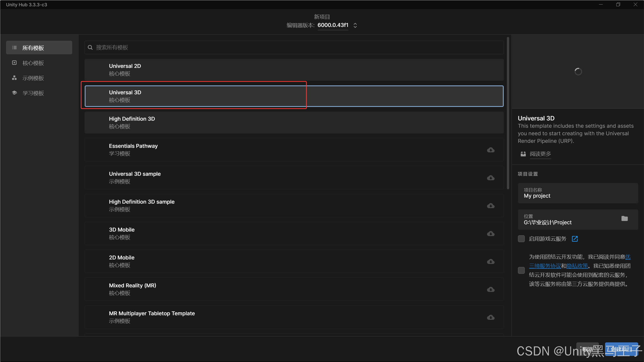This screenshot has height=362, width=644.
Task: Download the High Definition 3D sample template
Action: [x=491, y=206]
